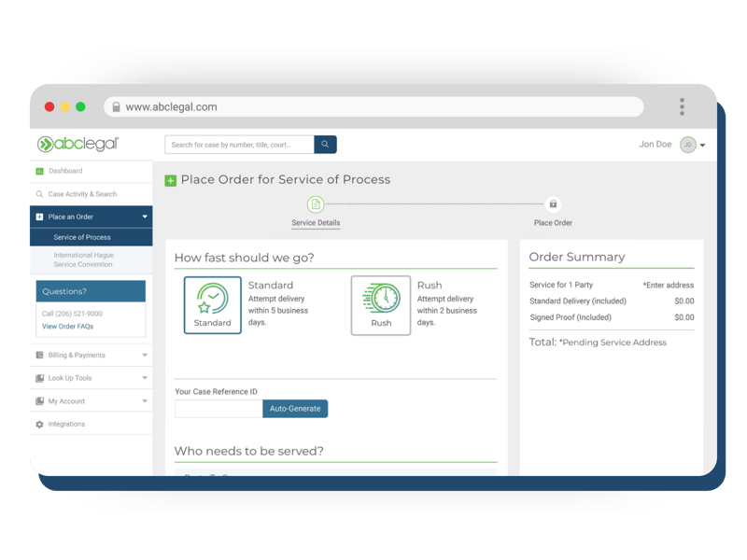Click the search magnifier button in the top bar

[x=324, y=145]
